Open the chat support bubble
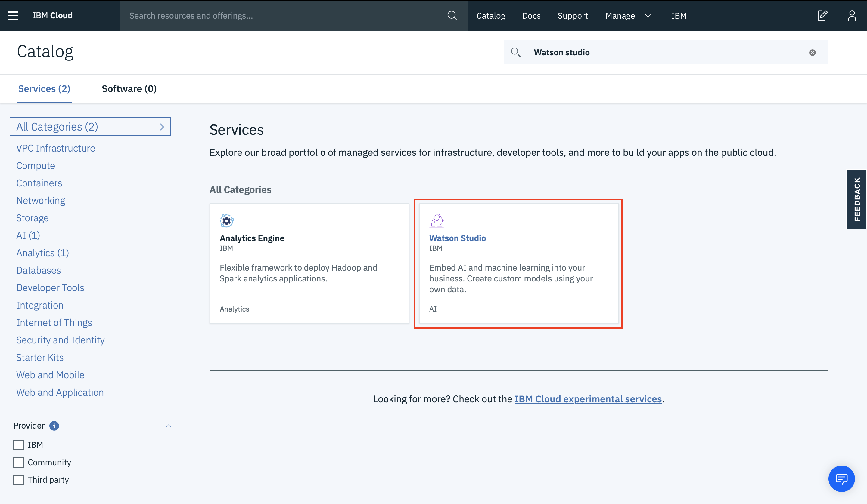 coord(841,478)
